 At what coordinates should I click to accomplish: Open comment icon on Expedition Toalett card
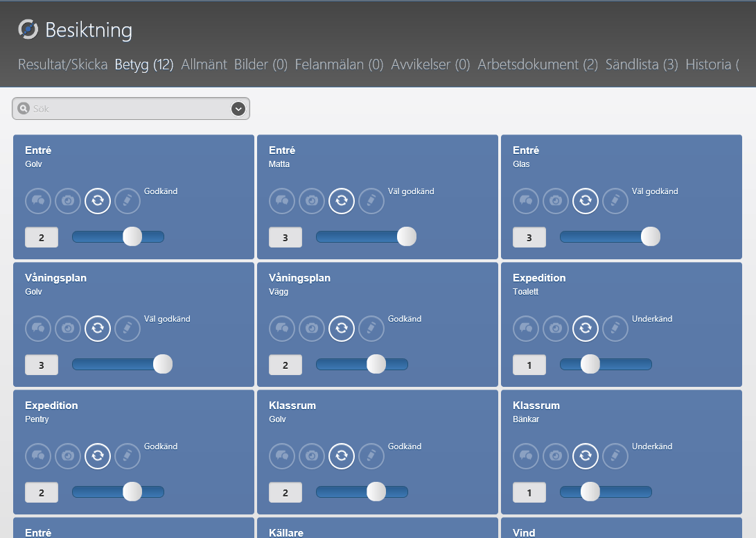point(526,329)
